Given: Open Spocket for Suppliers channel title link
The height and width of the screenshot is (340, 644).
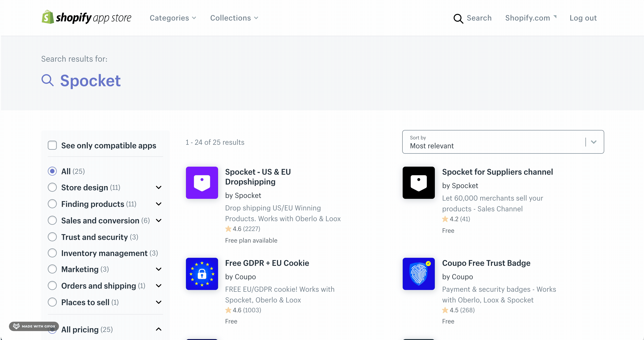Looking at the screenshot, I should pyautogui.click(x=497, y=172).
